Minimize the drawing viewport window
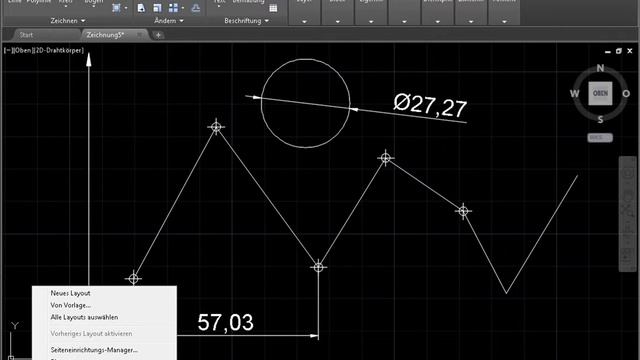The image size is (640, 360). point(608,51)
